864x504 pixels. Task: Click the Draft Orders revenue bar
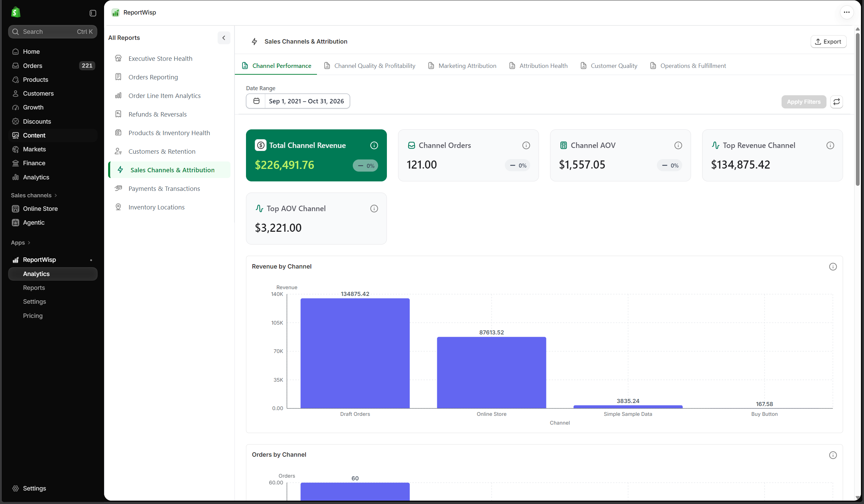point(355,353)
